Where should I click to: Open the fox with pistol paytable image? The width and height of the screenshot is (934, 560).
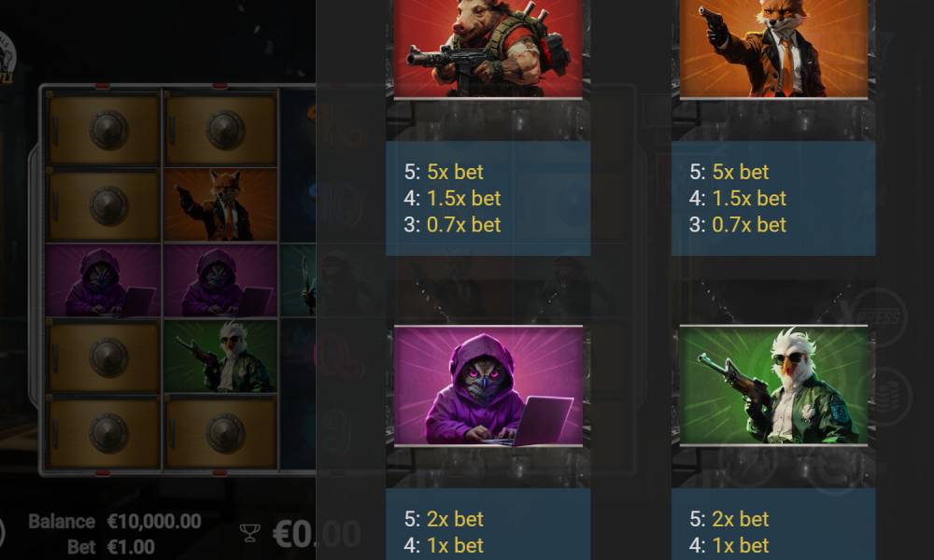click(x=773, y=49)
